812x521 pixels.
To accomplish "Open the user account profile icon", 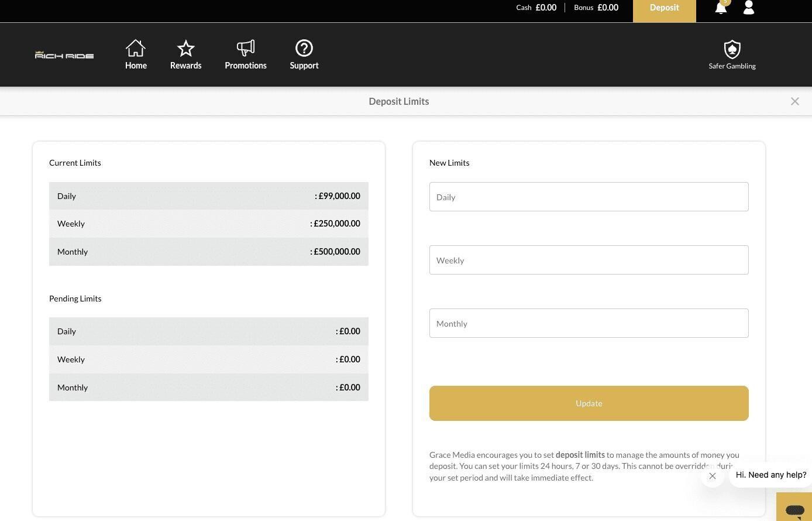I will pyautogui.click(x=748, y=8).
